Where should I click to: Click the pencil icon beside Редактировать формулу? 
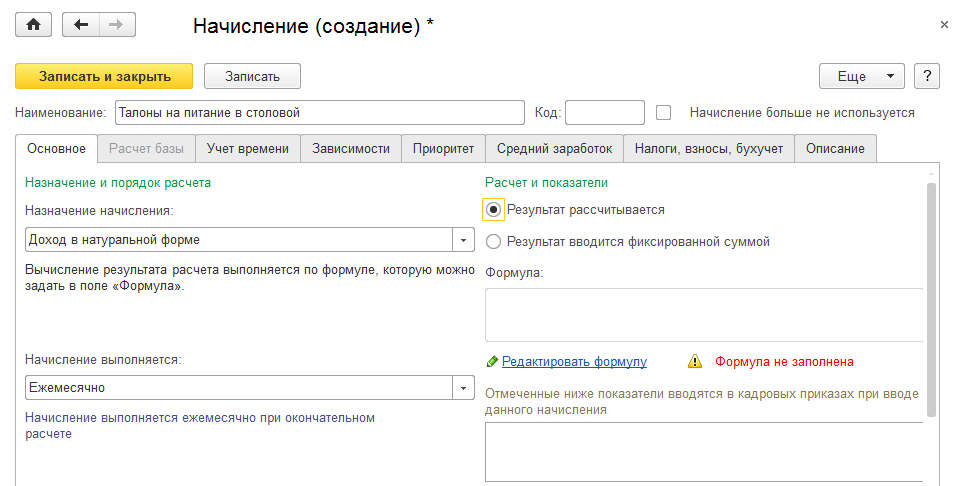[x=492, y=361]
